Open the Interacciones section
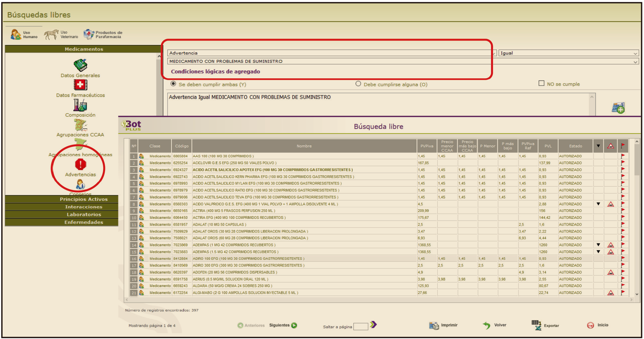The height and width of the screenshot is (339, 644). pyautogui.click(x=84, y=207)
